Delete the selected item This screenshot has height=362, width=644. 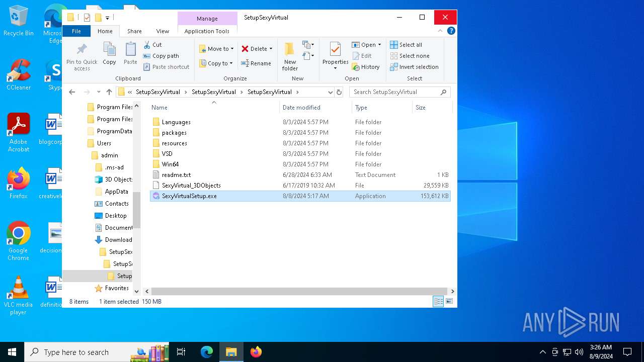254,49
